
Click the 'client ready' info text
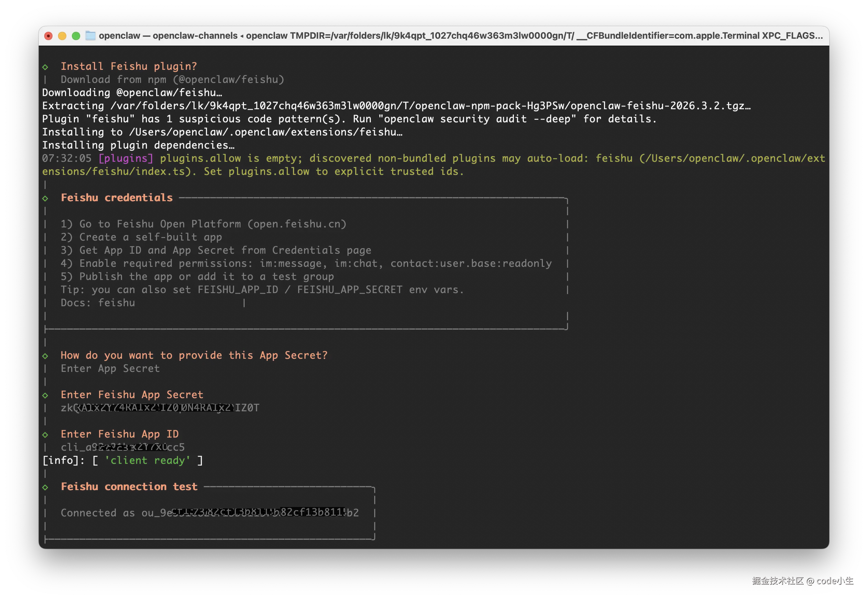[147, 460]
